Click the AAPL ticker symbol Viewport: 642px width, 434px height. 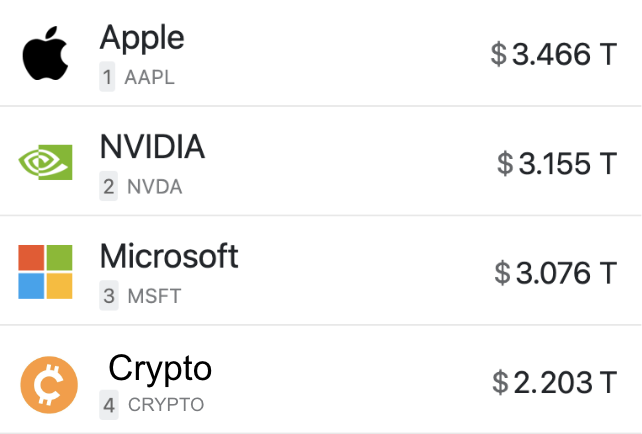150,77
